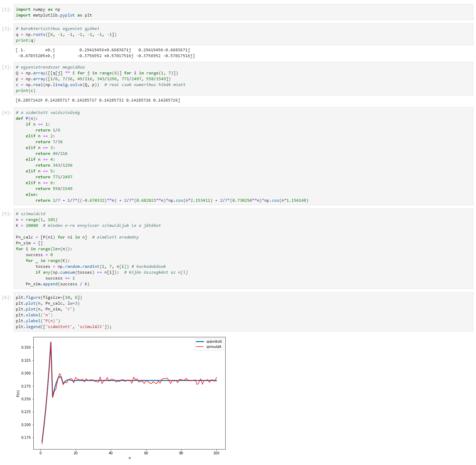Click the n x-axis label below the plot

(x=130, y=458)
